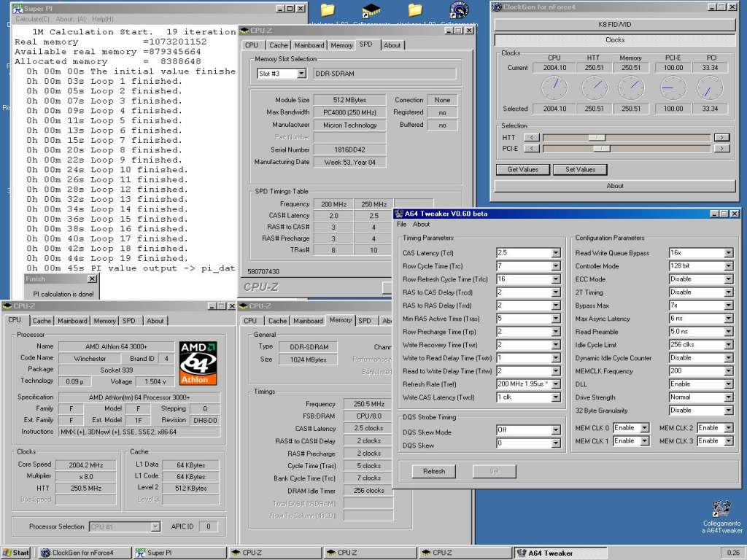Click HTT decrease arrow in ClockGen
Screen dimensions: 747x560
532,138
